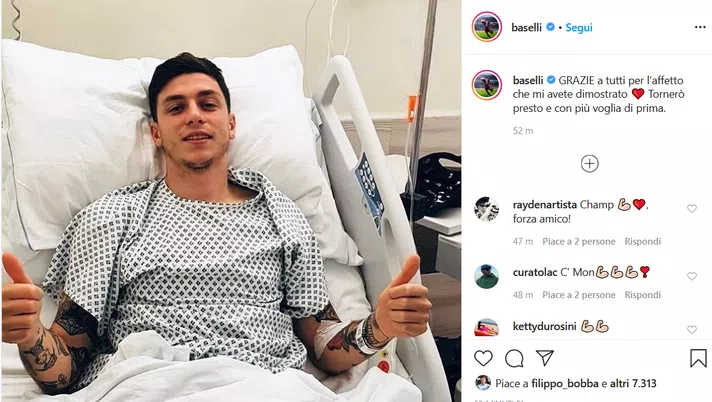Share post via paper plane icon

click(544, 358)
